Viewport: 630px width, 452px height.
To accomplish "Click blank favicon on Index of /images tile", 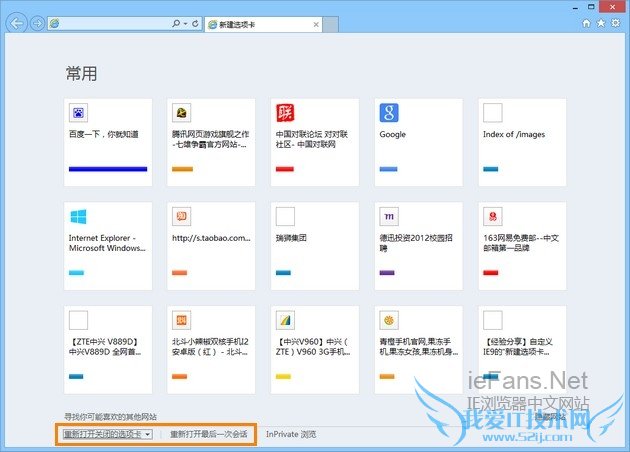I will coord(493,113).
